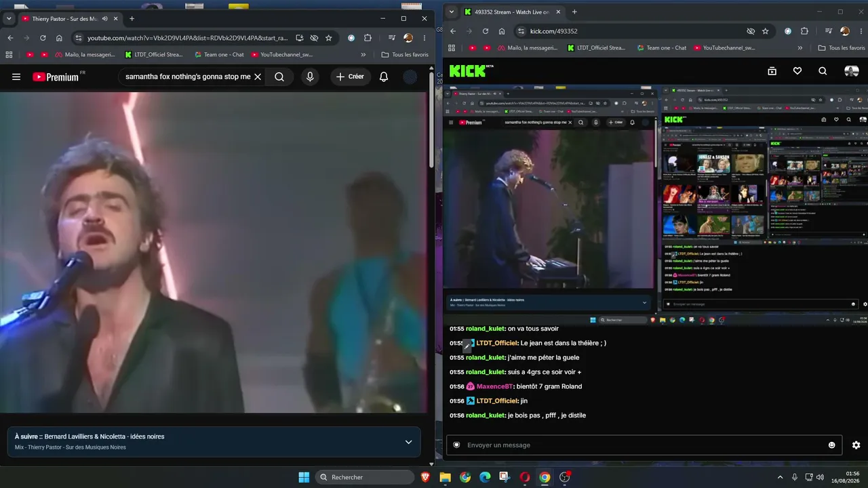Open home page in the YouTube window
This screenshot has height=488, width=868.
59,38
